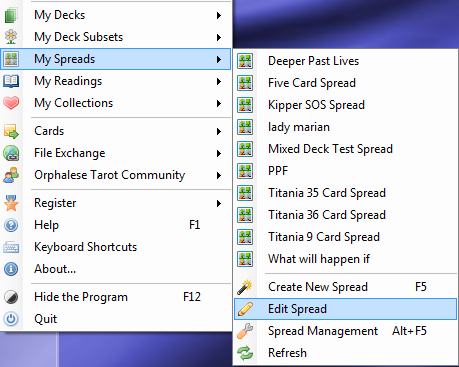This screenshot has height=367, width=459.
Task: Click the open book icon beside My Readings
Action: (x=11, y=81)
